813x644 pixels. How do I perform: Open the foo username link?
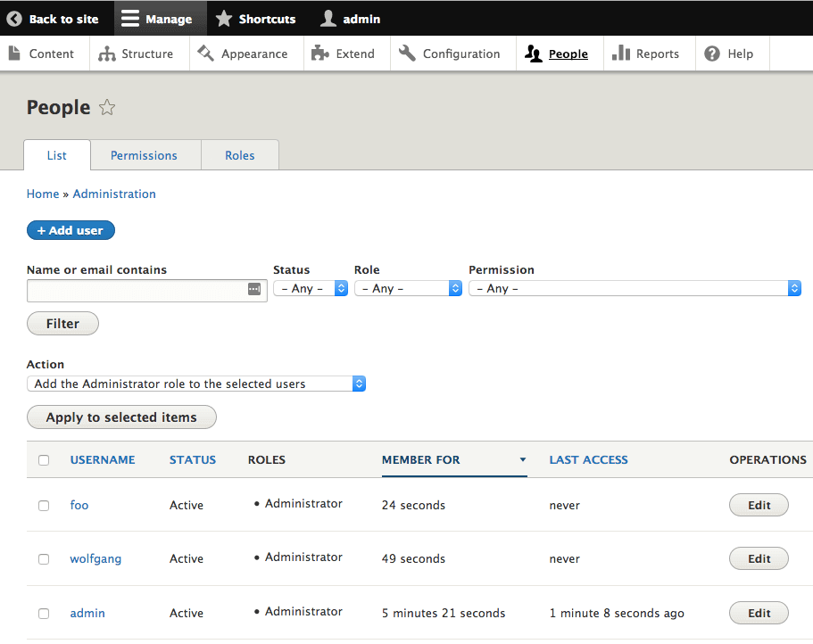pos(79,505)
